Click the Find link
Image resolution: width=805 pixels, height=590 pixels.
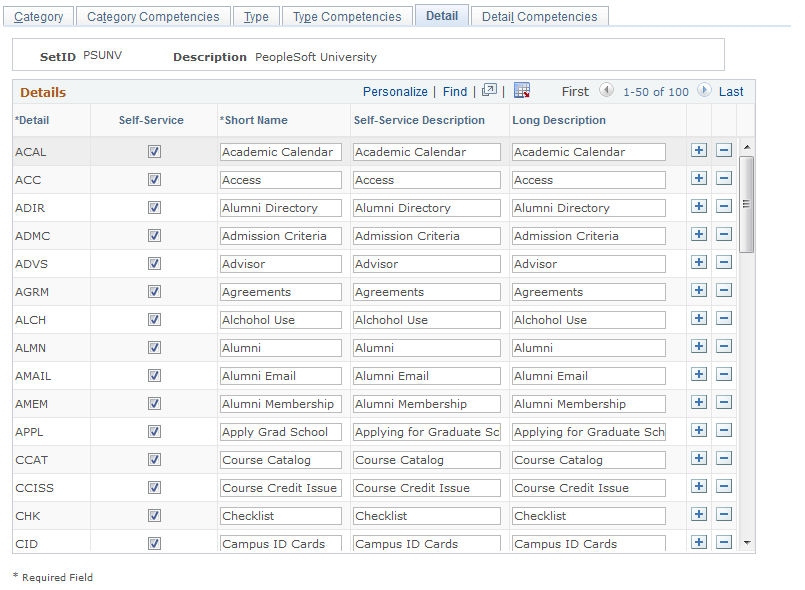tap(455, 92)
